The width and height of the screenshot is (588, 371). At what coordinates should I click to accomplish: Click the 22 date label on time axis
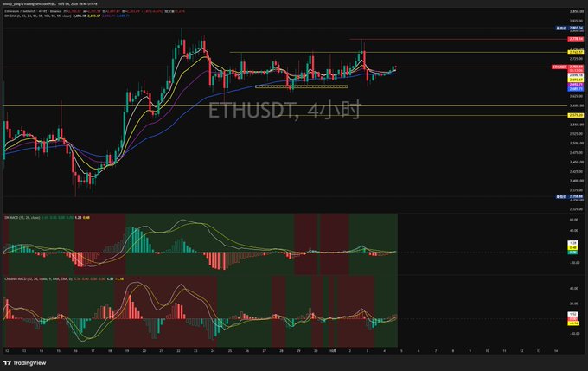[178, 351]
